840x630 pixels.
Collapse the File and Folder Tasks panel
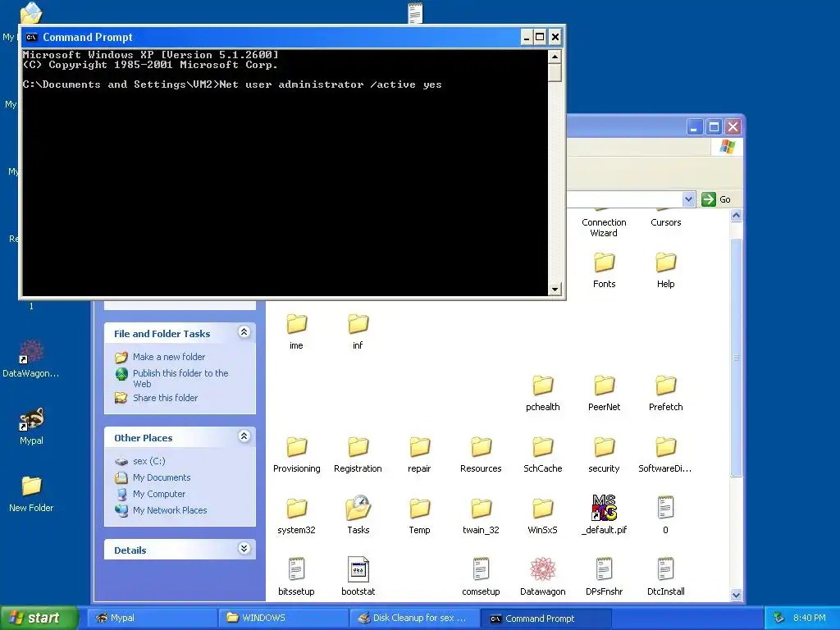tap(244, 332)
